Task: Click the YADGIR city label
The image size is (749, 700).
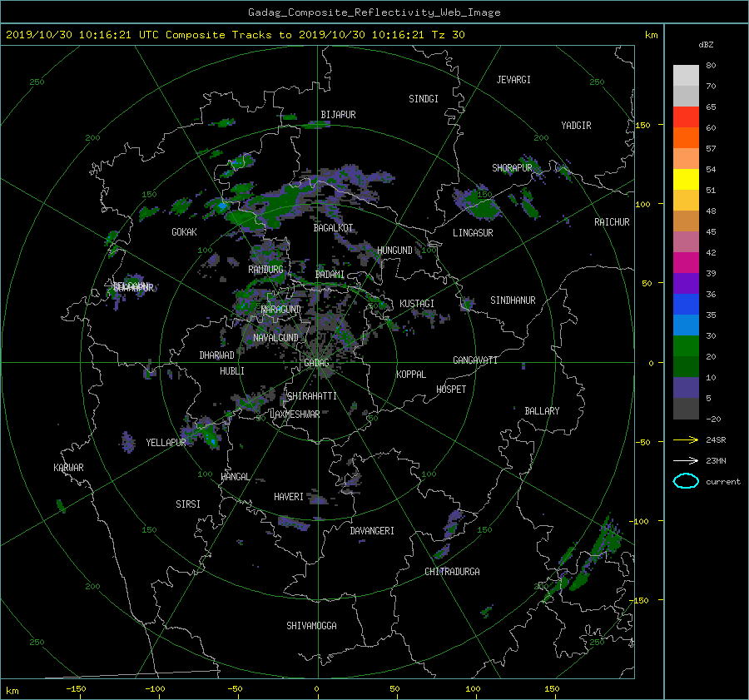Action: (576, 126)
